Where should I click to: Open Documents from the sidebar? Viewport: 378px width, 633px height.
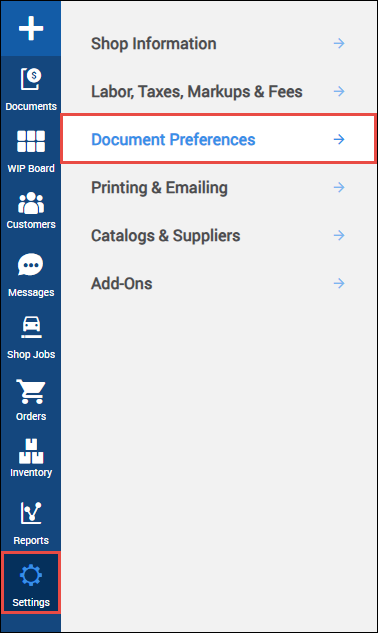point(31,89)
